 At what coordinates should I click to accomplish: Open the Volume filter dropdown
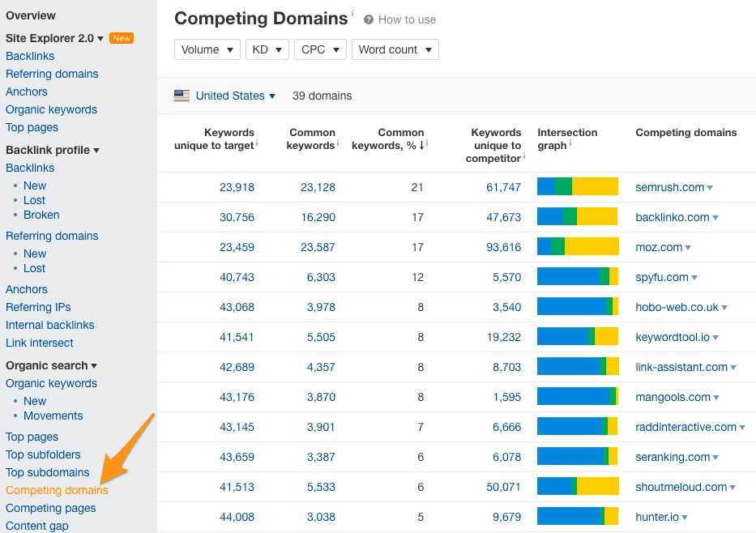pyautogui.click(x=207, y=49)
